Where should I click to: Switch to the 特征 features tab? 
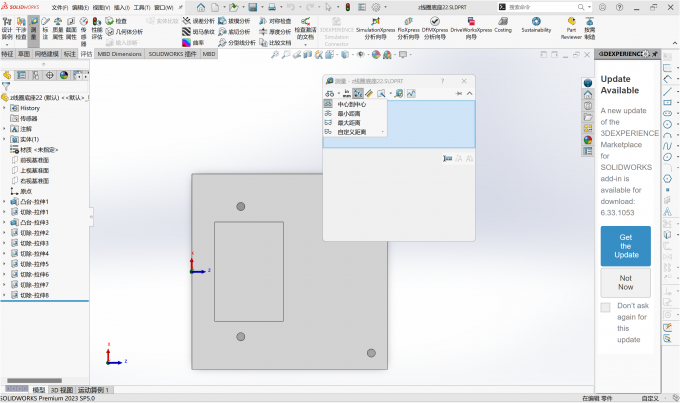pos(7,54)
